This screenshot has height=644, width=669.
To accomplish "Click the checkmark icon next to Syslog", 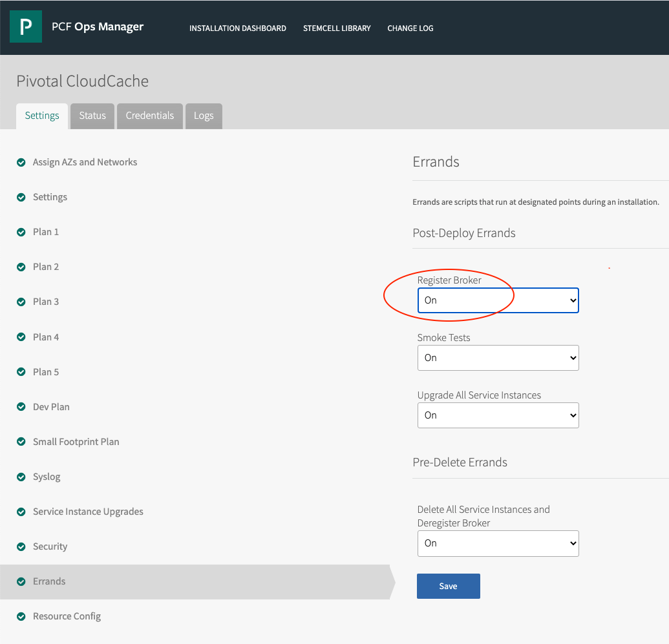I will 21,477.
